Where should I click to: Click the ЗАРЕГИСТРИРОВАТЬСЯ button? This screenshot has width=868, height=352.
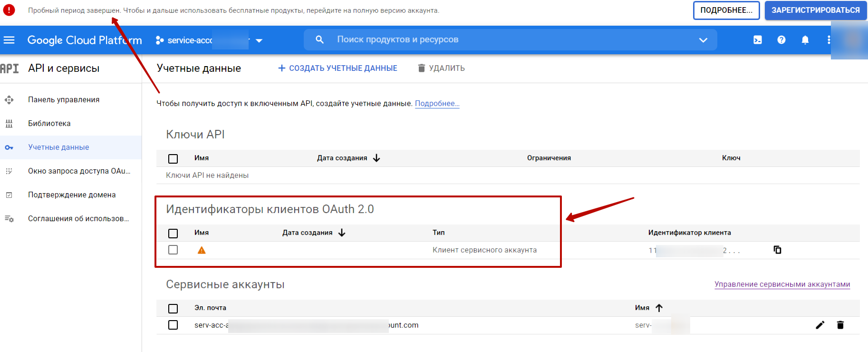tap(816, 10)
